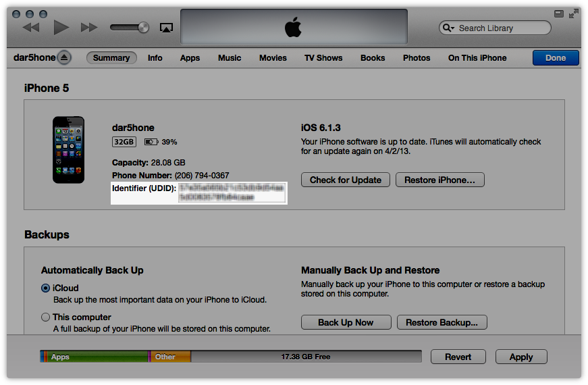Image resolution: width=588 pixels, height=385 pixels.
Task: Skip ahead with the fast-forward icon
Action: [89, 28]
